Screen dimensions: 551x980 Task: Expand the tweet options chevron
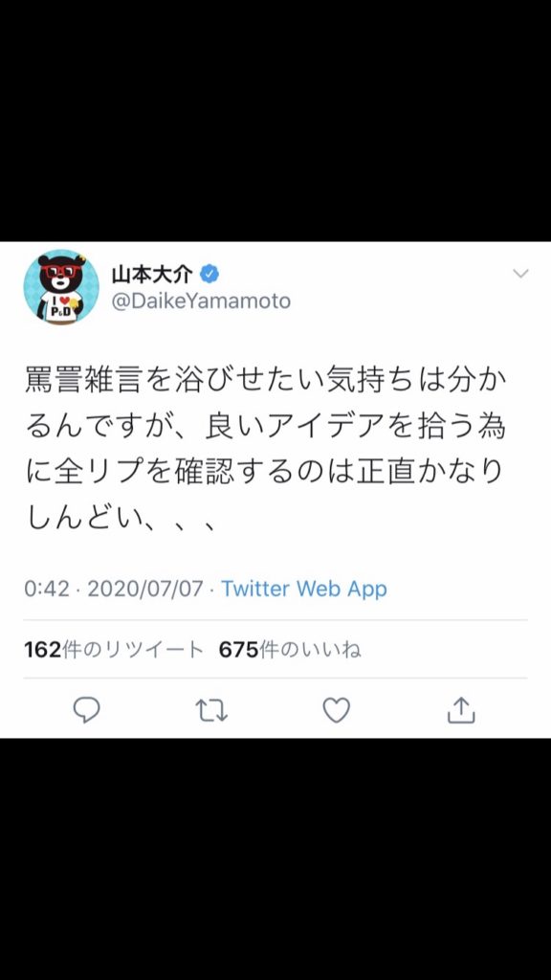tap(519, 273)
